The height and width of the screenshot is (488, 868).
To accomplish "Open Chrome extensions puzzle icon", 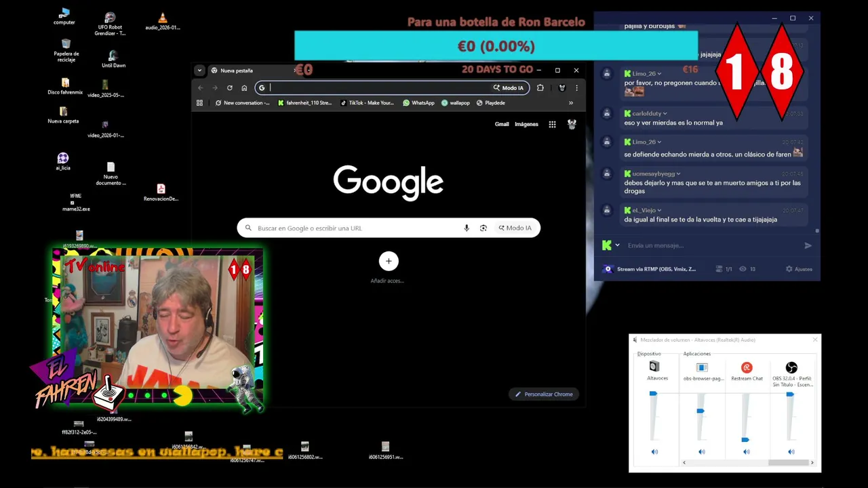I will pyautogui.click(x=540, y=87).
